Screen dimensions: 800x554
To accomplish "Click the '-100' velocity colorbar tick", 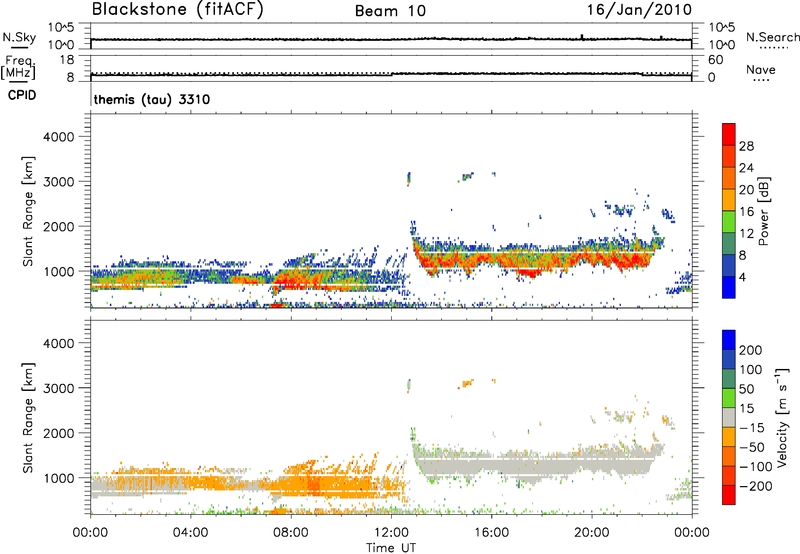I will pyautogui.click(x=756, y=467).
